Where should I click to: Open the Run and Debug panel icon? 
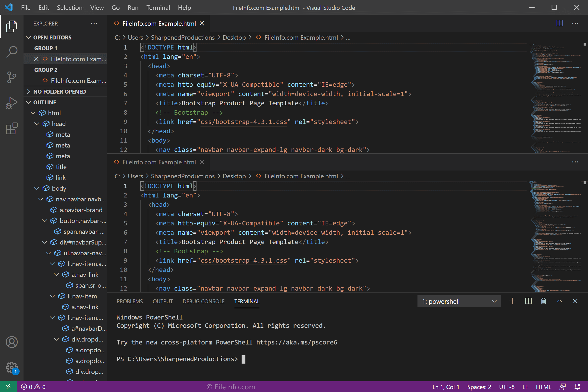click(x=11, y=102)
